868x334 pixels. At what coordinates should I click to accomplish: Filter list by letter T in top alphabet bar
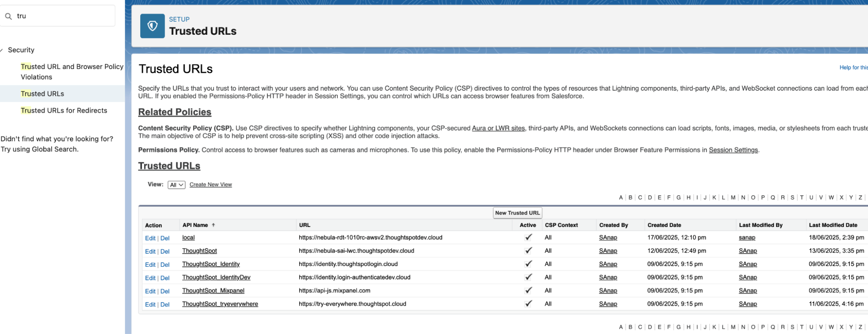coord(802,198)
